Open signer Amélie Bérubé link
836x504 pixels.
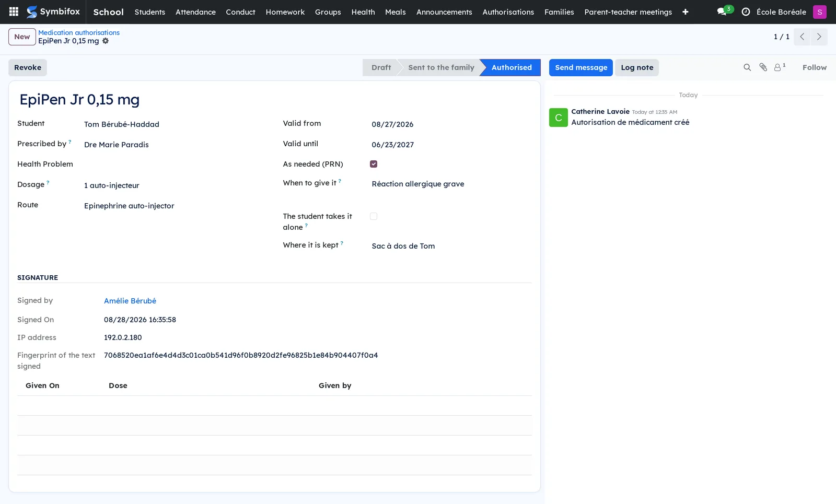point(130,301)
